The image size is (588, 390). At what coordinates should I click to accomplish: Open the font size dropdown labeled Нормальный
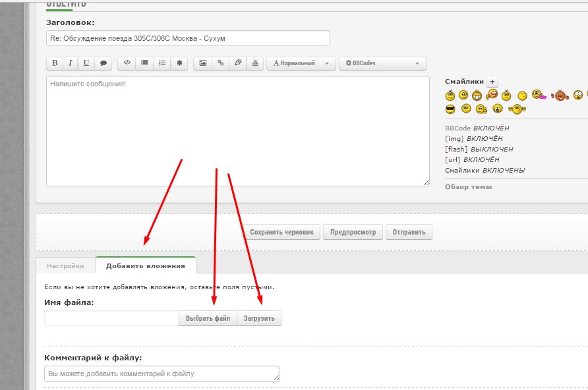301,63
